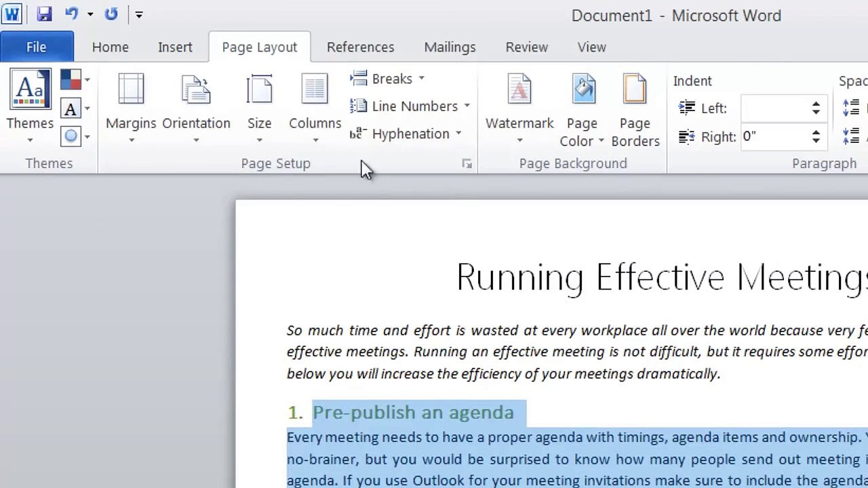Click the Spacing After icon
The image size is (868, 488).
point(851,137)
